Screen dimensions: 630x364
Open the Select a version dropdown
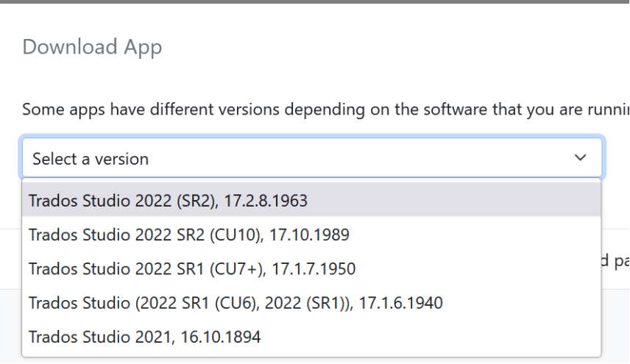tap(312, 158)
